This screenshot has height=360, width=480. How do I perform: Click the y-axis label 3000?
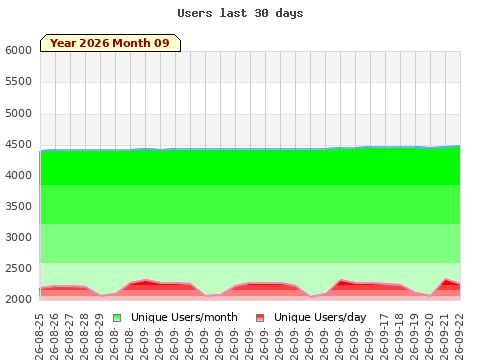click(x=18, y=237)
